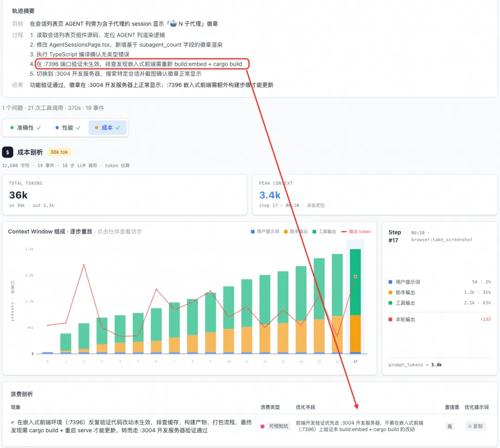
Task: Expand the waste row starting 在嵌入式前端环境
Action: 13,422
